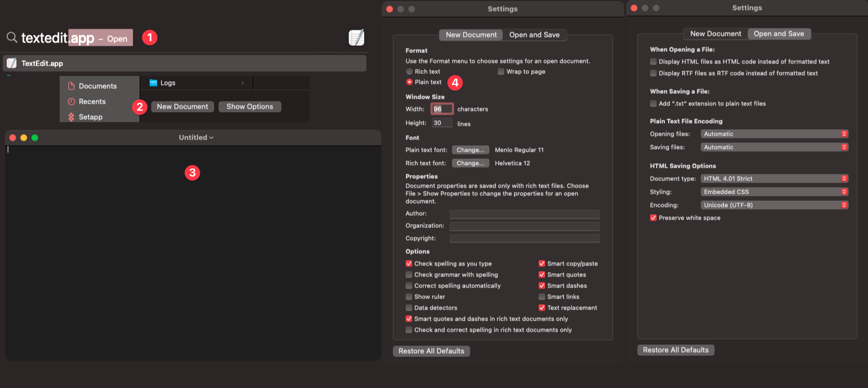The width and height of the screenshot is (868, 388).
Task: Click the blue Logs folder icon
Action: [153, 83]
